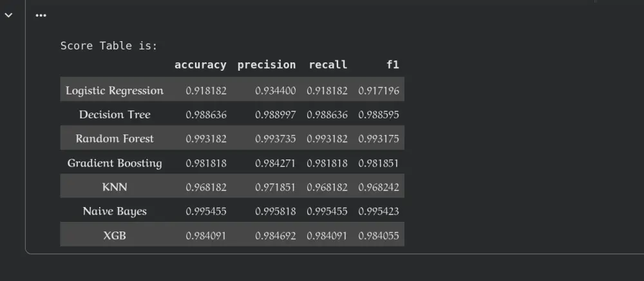Select the XGB row label
Screen dimensions: 644x281
point(115,235)
